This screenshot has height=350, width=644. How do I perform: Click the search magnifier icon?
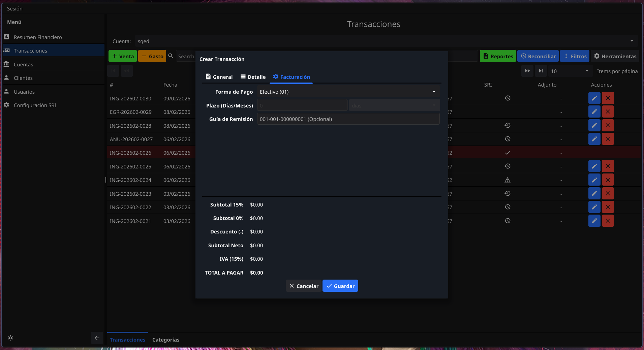(171, 56)
